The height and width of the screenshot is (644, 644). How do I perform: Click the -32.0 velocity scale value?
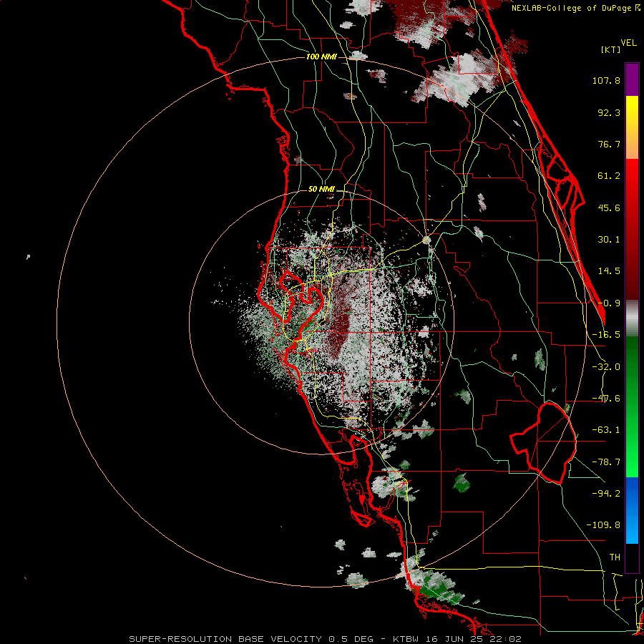pos(606,367)
